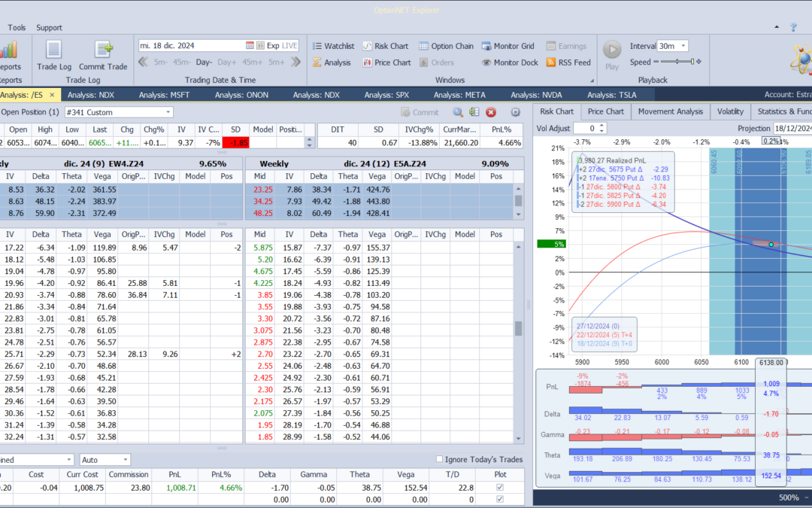Open the Monitor Grid window

point(507,46)
